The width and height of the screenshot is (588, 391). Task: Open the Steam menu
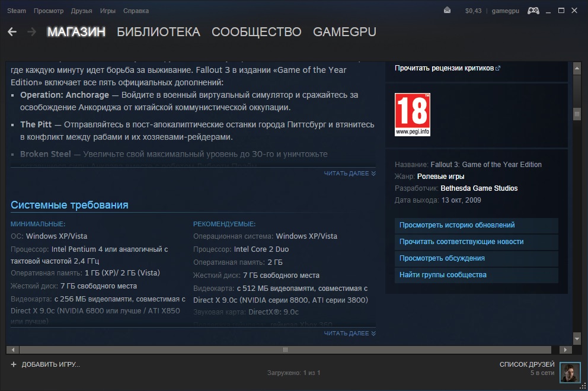17,11
